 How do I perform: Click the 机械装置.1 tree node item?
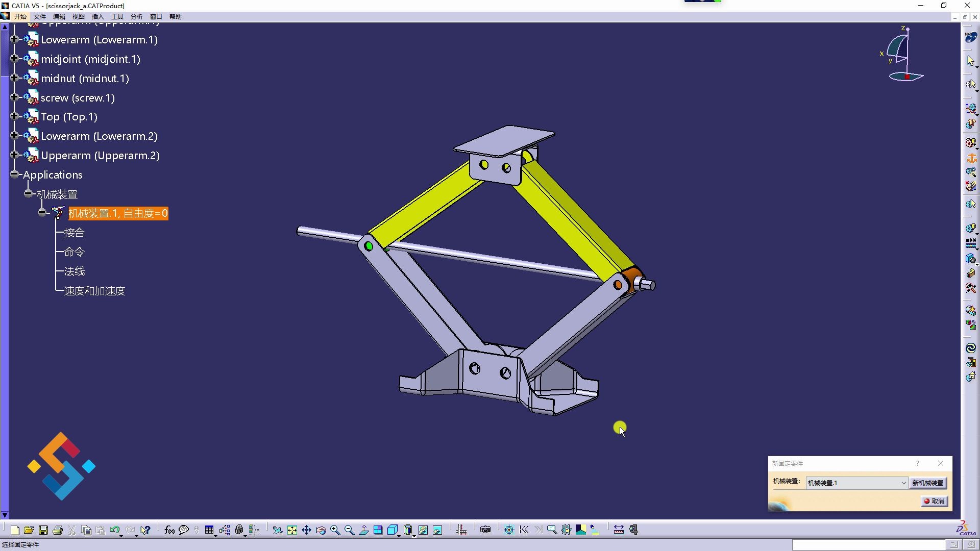117,213
